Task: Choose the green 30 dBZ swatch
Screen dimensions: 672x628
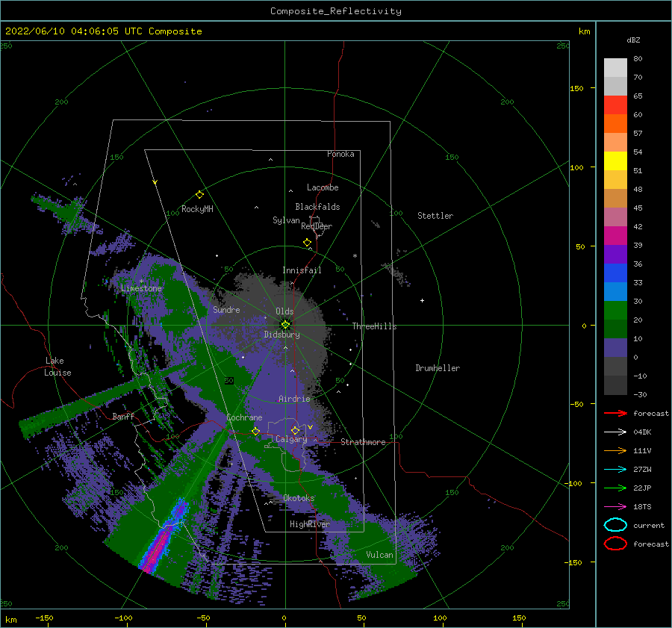Action: click(x=615, y=311)
